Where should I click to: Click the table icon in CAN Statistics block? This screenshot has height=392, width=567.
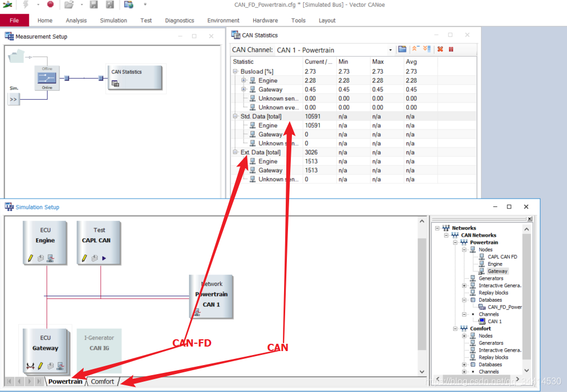point(115,84)
